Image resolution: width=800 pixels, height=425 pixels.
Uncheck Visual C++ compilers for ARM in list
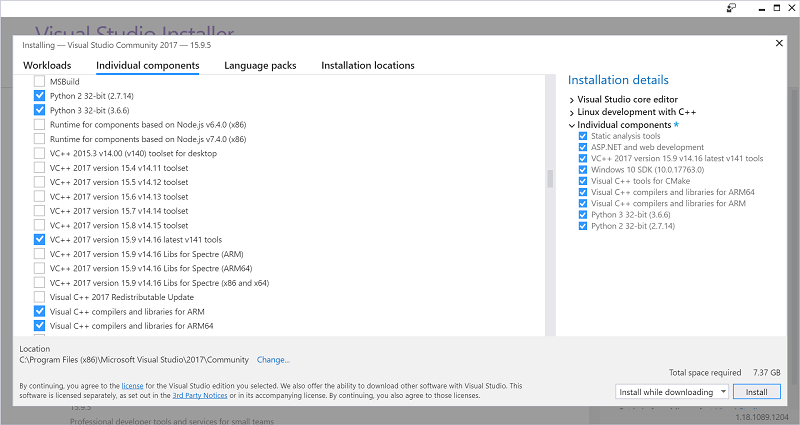pos(39,311)
